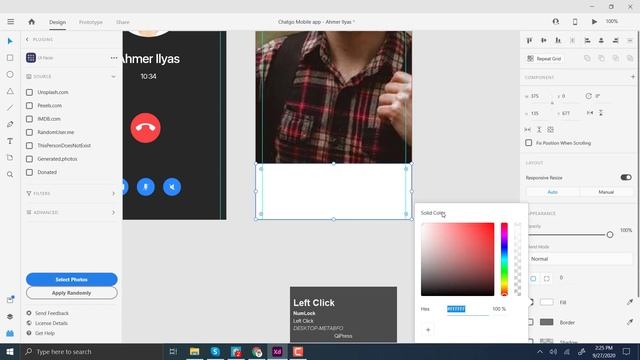The width and height of the screenshot is (640, 360).
Task: Select the Select (arrow) tool
Action: [x=10, y=41]
